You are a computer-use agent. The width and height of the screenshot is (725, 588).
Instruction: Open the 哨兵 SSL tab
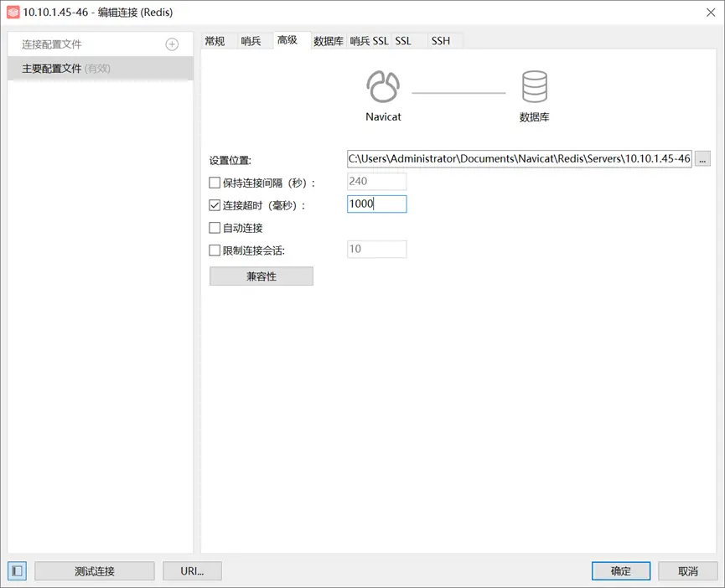tap(369, 41)
